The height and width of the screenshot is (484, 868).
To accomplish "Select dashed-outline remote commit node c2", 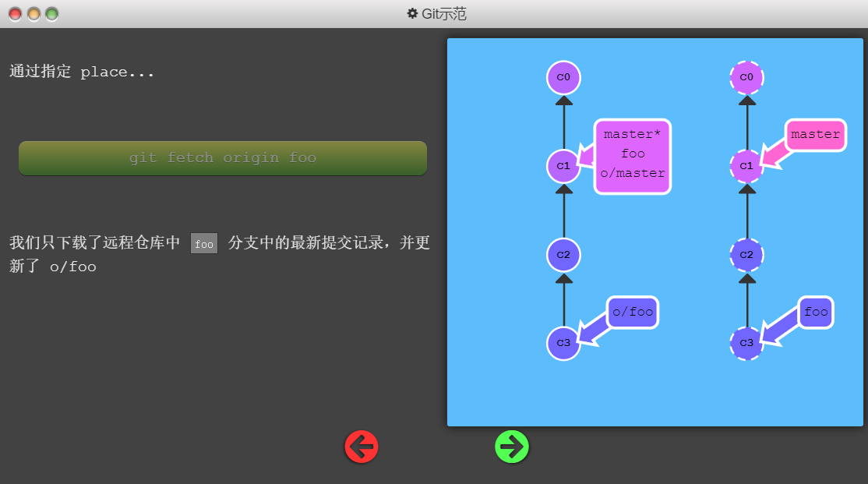I will point(746,255).
